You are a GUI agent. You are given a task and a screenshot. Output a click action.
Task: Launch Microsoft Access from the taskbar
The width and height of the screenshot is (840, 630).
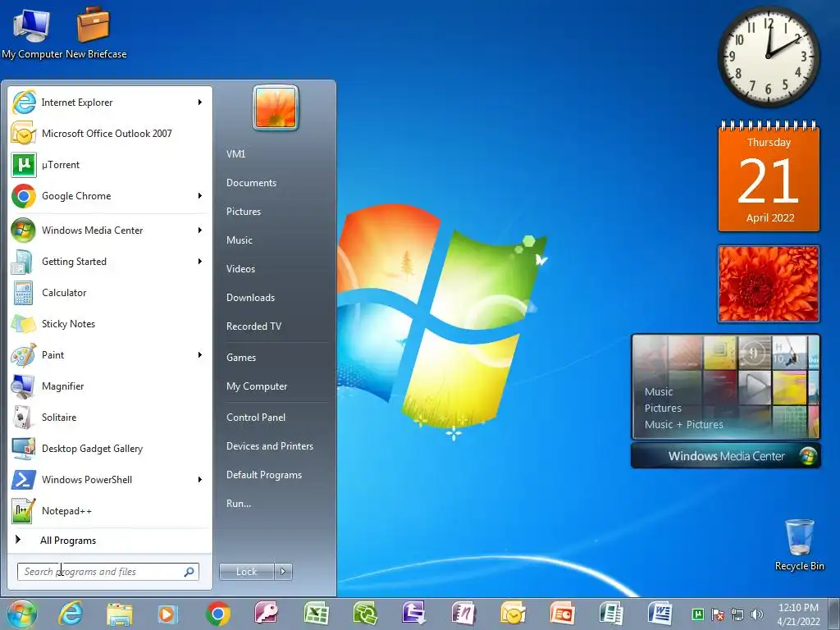pos(267,614)
